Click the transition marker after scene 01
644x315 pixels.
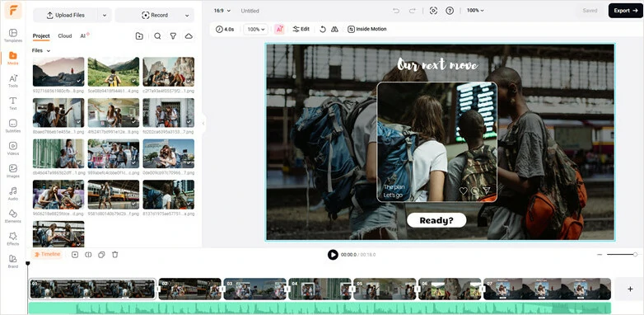157,289
